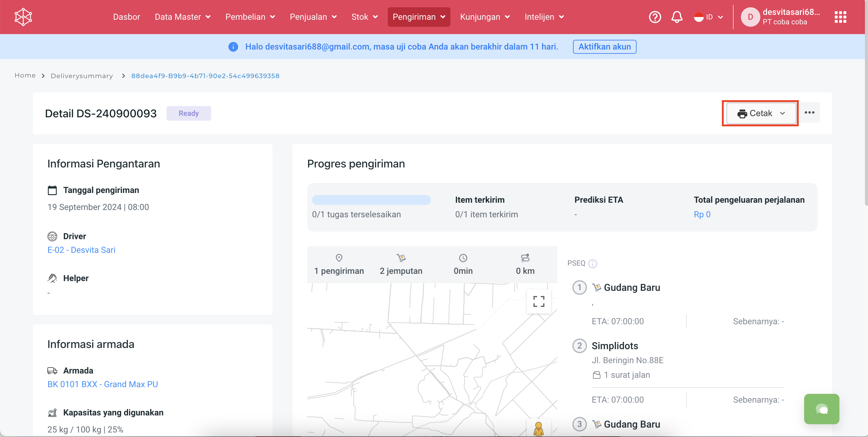Open the apps grid menu icon

pos(840,17)
